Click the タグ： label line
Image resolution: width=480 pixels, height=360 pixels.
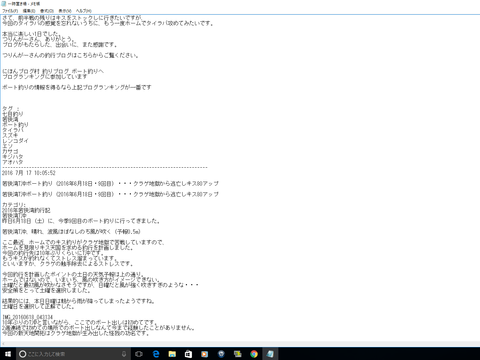pyautogui.click(x=11, y=109)
